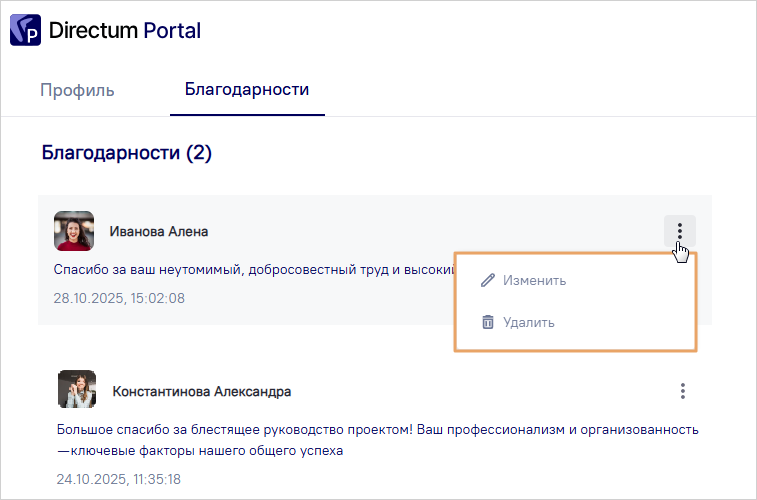Image resolution: width=757 pixels, height=500 pixels.
Task: Open Иванова Алена's avatar photo
Action: (x=74, y=231)
